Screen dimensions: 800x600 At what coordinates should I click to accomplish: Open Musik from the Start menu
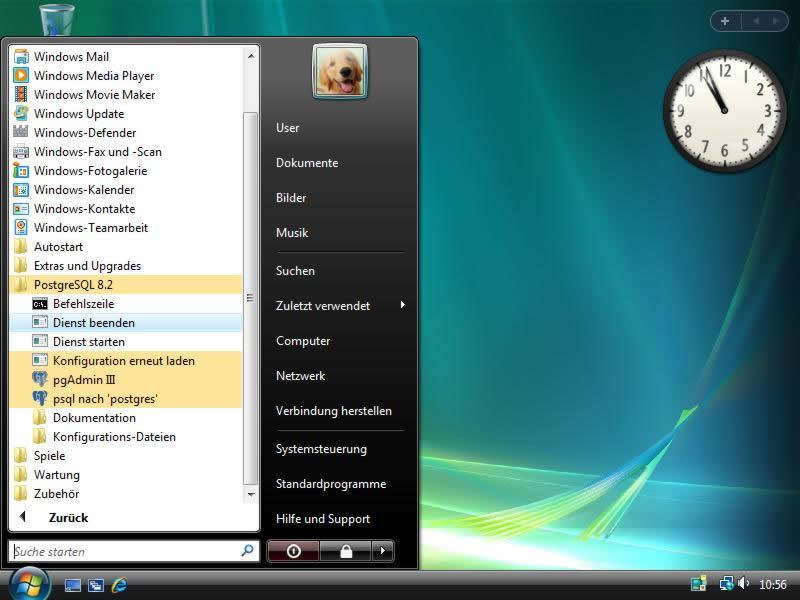click(x=292, y=233)
